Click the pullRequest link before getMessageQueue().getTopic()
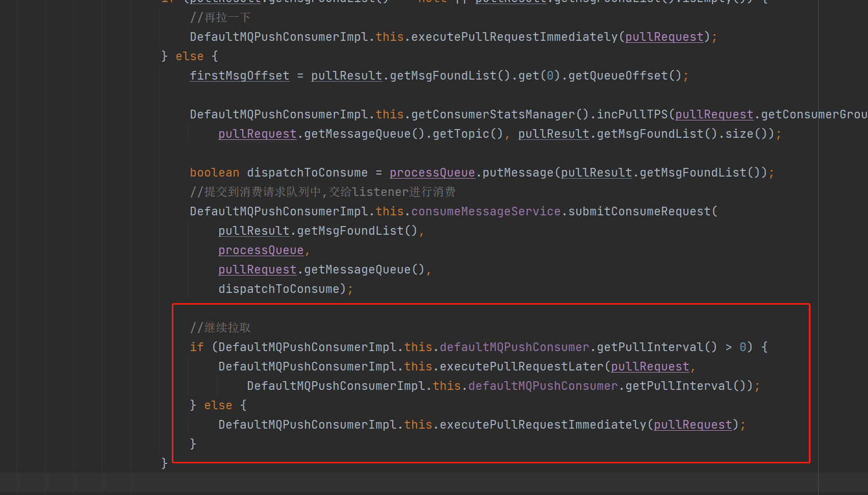 click(257, 133)
